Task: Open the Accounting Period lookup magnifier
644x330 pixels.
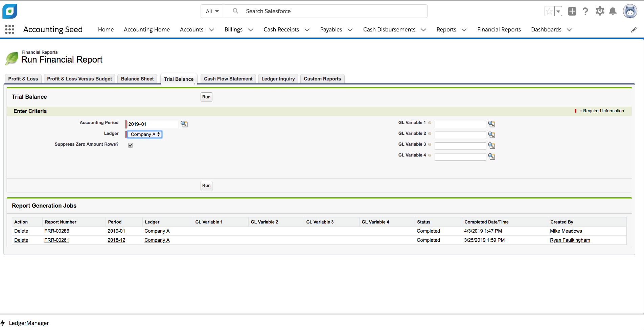Action: coord(184,124)
